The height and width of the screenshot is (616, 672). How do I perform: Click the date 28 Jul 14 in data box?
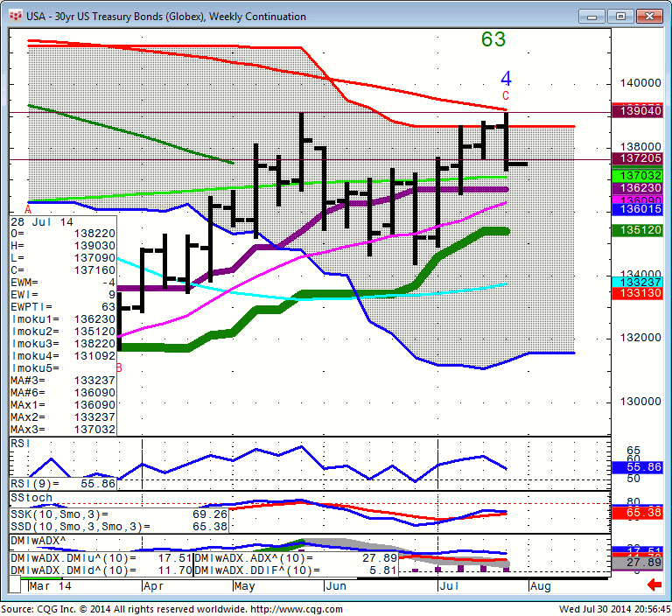pos(42,222)
